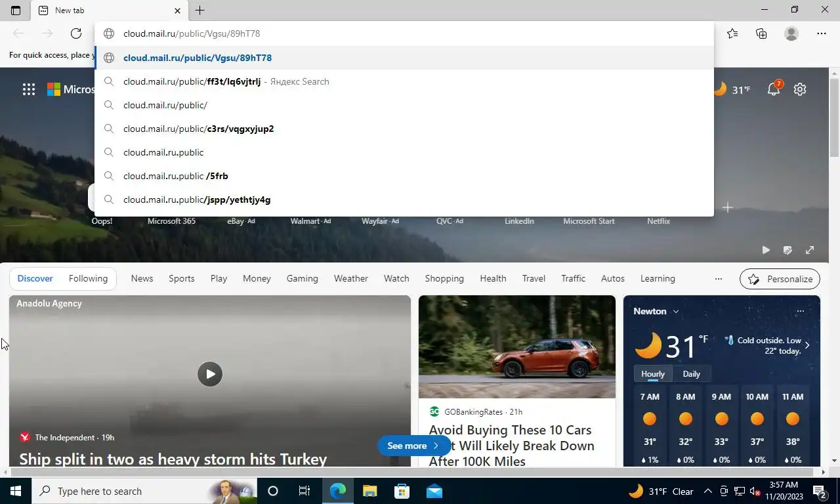Open the orange car article thumbnail
Screen dimensions: 840x504
pos(517,346)
